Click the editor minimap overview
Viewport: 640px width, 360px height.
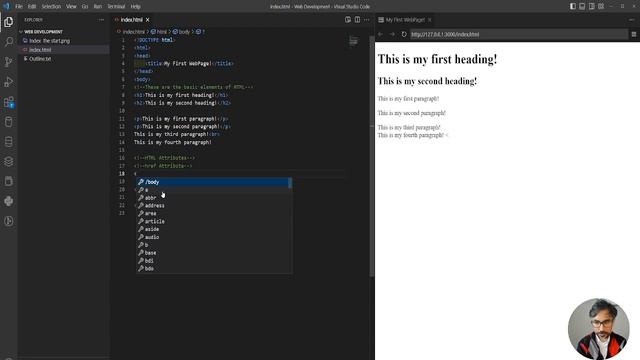tap(353, 41)
